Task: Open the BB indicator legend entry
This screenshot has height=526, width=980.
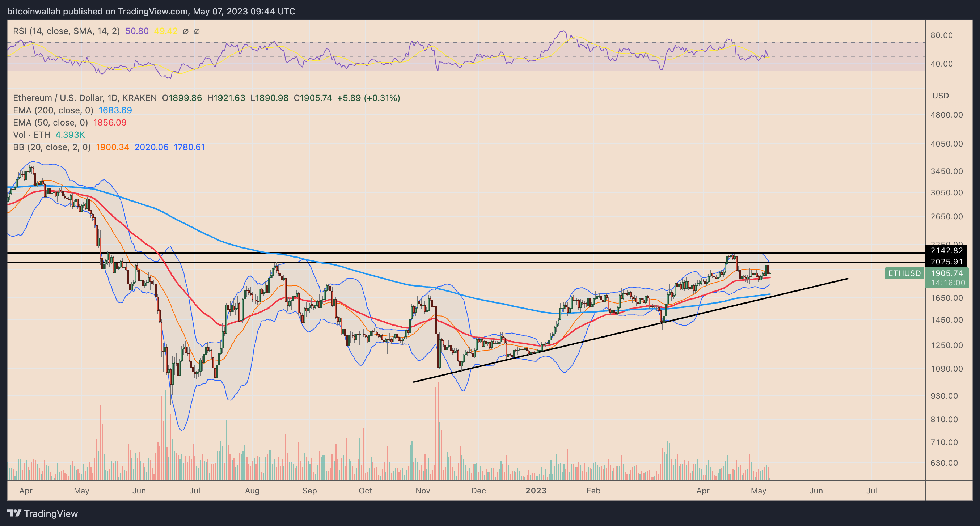Action: pyautogui.click(x=52, y=147)
